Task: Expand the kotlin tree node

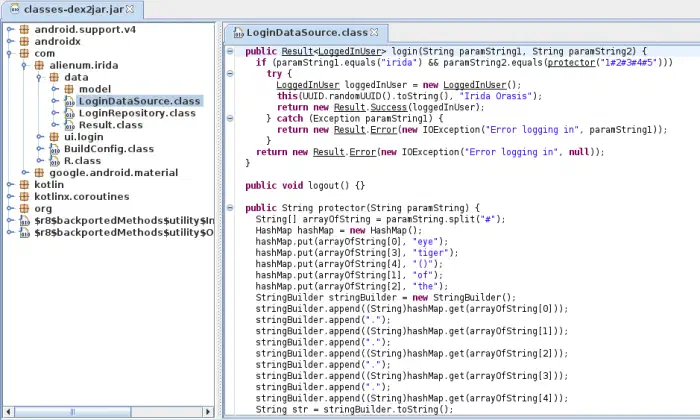Action: [10, 185]
